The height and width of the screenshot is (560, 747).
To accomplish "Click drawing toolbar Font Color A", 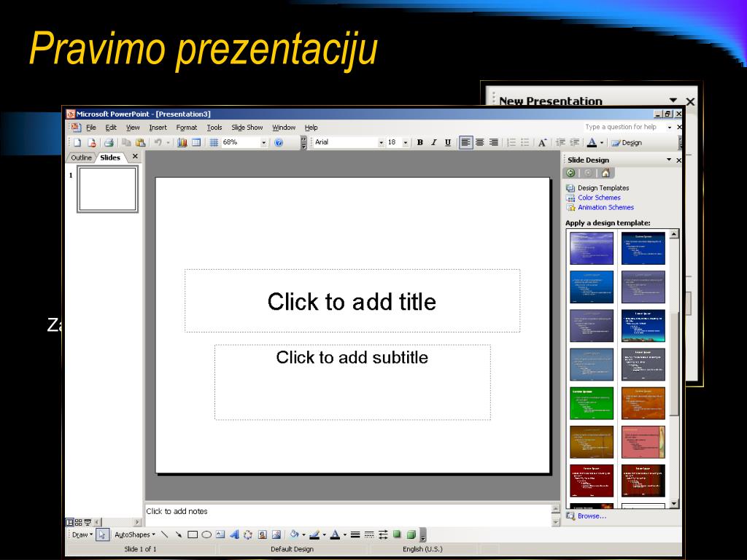I will click(x=335, y=534).
